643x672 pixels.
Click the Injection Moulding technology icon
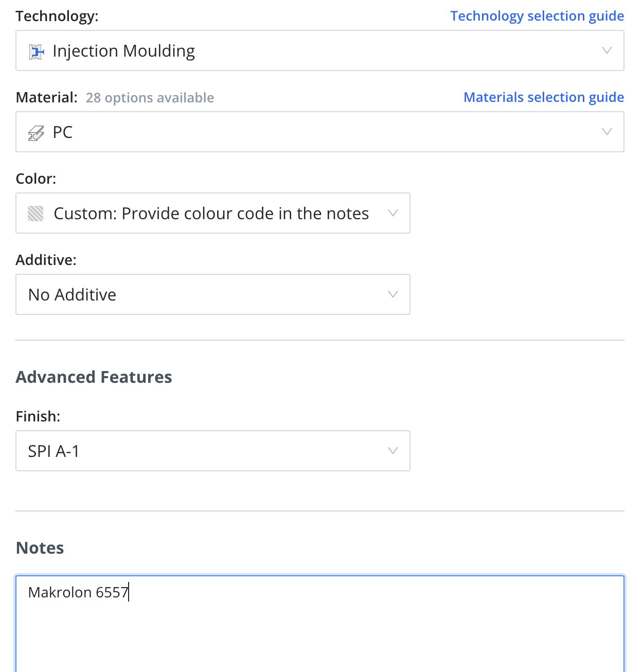pyautogui.click(x=36, y=51)
